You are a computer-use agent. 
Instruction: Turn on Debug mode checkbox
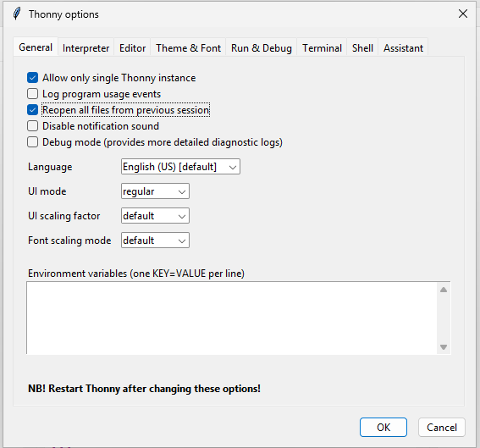pyautogui.click(x=32, y=142)
